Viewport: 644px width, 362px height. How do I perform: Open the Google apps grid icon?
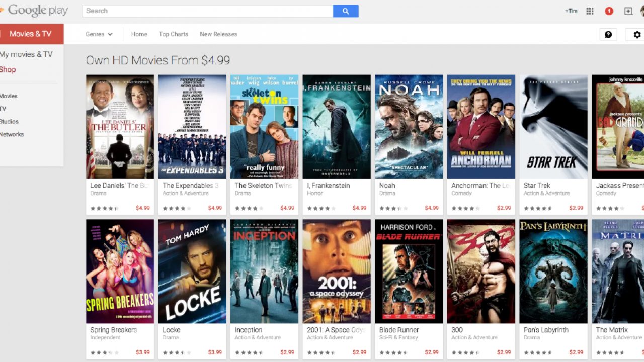coord(590,11)
